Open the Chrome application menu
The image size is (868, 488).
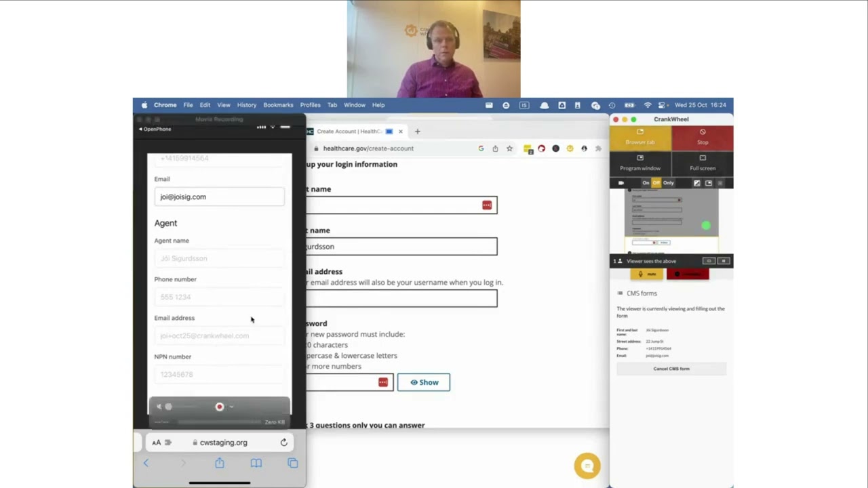[165, 105]
